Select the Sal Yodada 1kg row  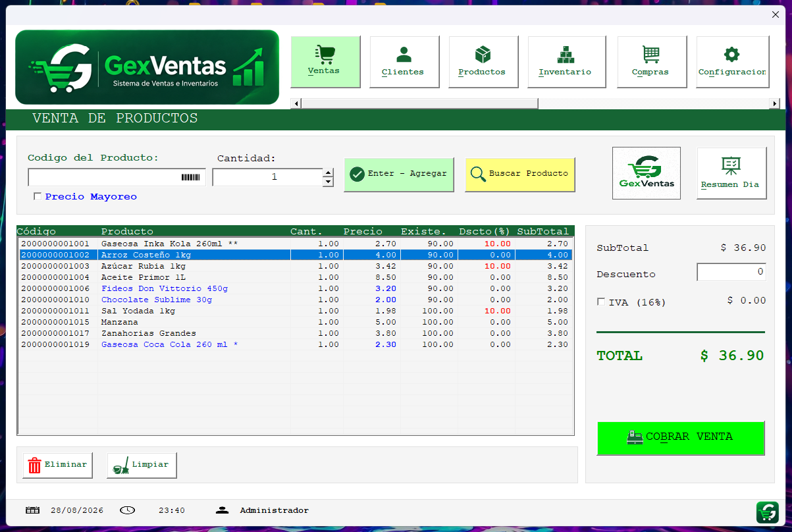[x=295, y=311]
